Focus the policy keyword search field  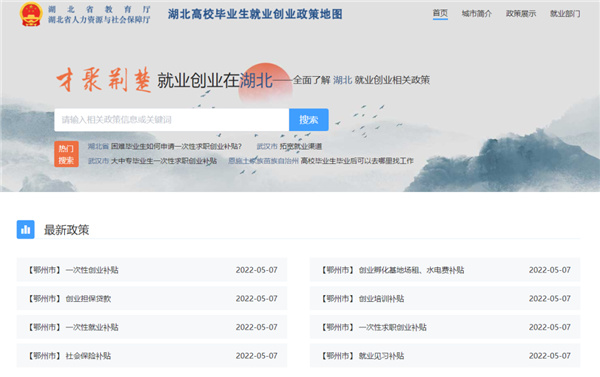point(171,120)
